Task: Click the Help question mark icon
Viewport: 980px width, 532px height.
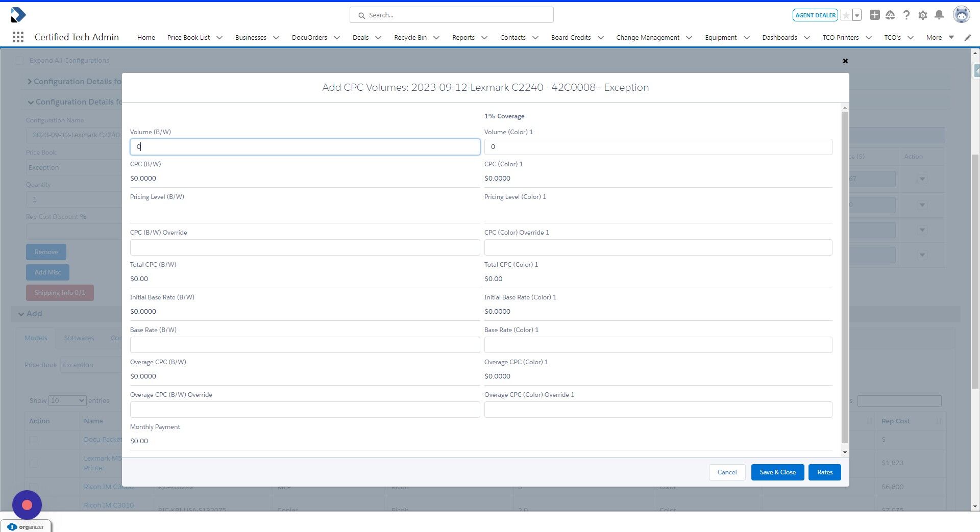Action: [906, 15]
